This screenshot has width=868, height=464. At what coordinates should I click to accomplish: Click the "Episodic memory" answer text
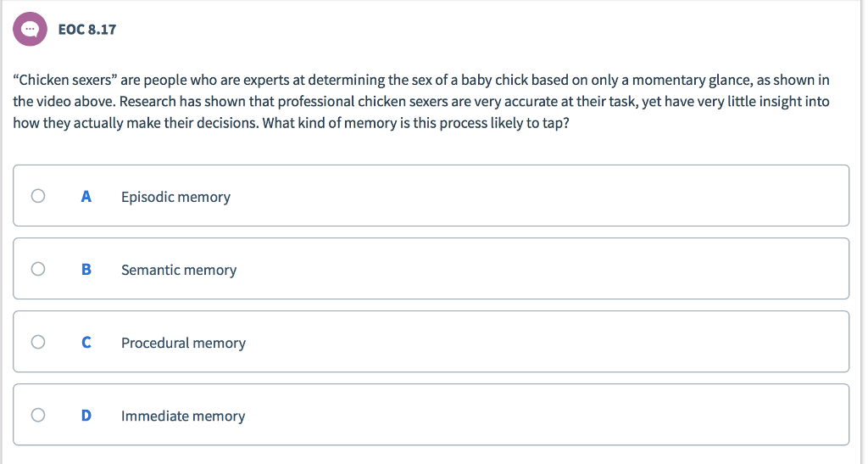click(175, 197)
